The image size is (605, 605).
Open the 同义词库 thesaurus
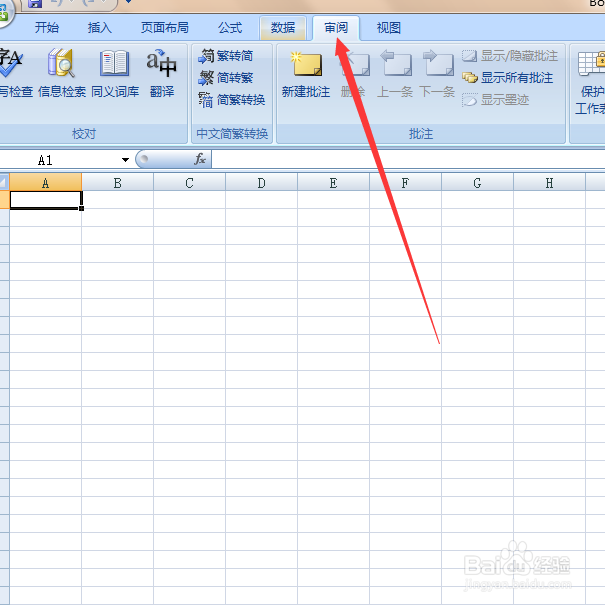115,73
